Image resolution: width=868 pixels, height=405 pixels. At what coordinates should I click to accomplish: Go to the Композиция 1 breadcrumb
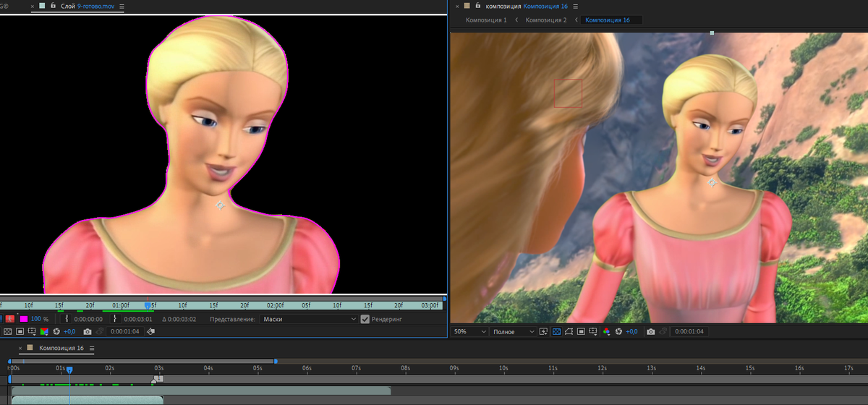pyautogui.click(x=486, y=20)
